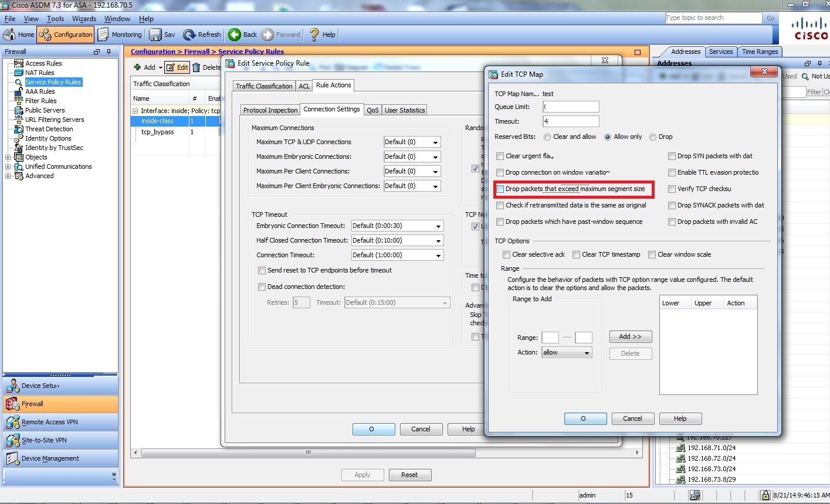Click the Delete trash icon in rules toolbar
The width and height of the screenshot is (830, 504).
pos(197,67)
